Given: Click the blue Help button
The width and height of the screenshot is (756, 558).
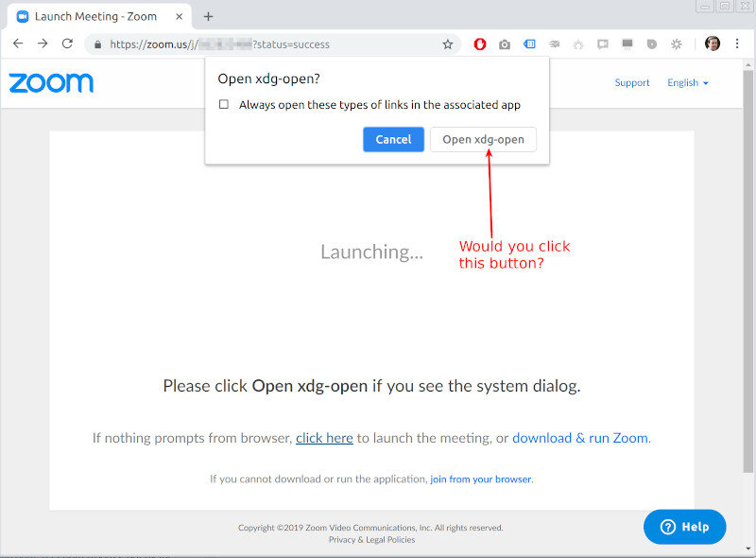Looking at the screenshot, I should (684, 527).
